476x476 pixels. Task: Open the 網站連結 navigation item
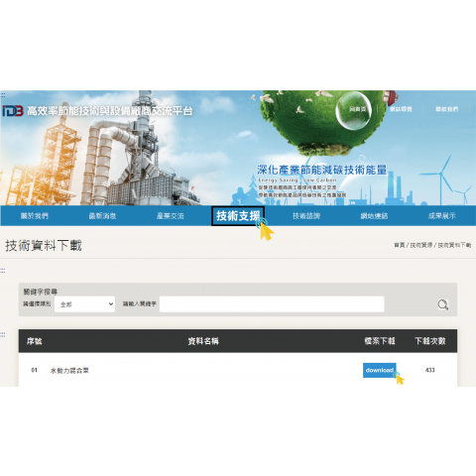tap(374, 216)
